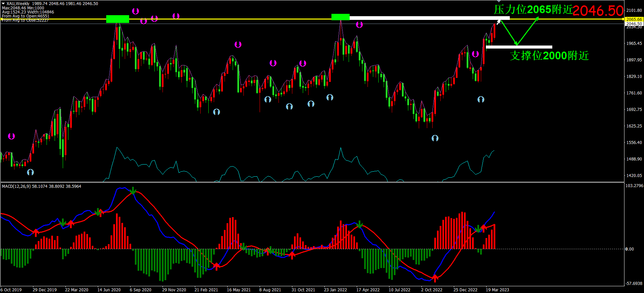Viewport: 644px width, 293px height.
Task: Select the magenta arrow left of the 2000 support line
Action: pos(475,54)
